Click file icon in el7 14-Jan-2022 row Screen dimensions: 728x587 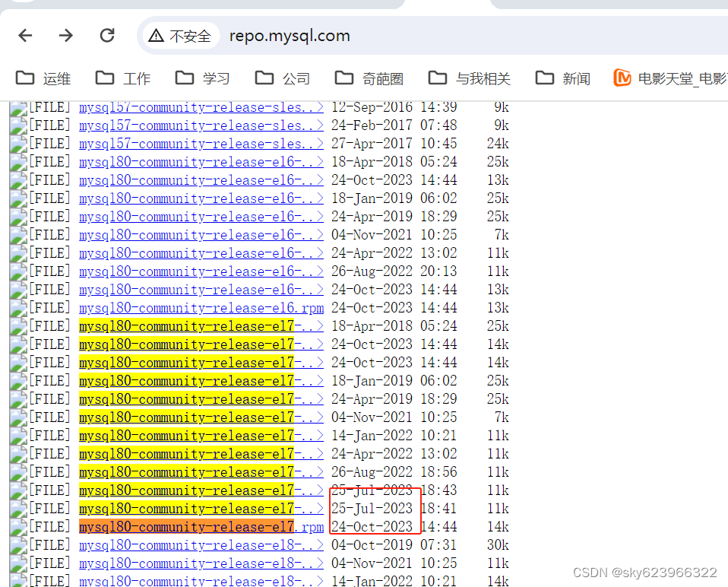click(x=18, y=436)
